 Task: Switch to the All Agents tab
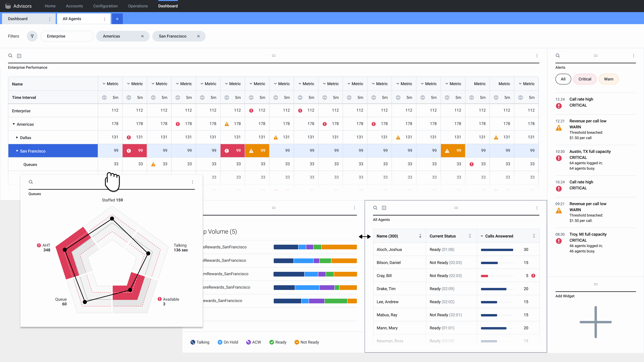[x=72, y=19]
